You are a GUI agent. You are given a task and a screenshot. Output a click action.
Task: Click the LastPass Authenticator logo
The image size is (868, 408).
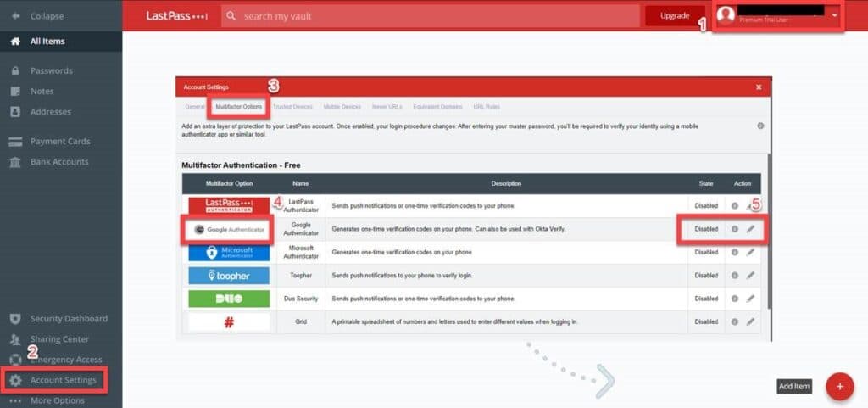tap(229, 206)
